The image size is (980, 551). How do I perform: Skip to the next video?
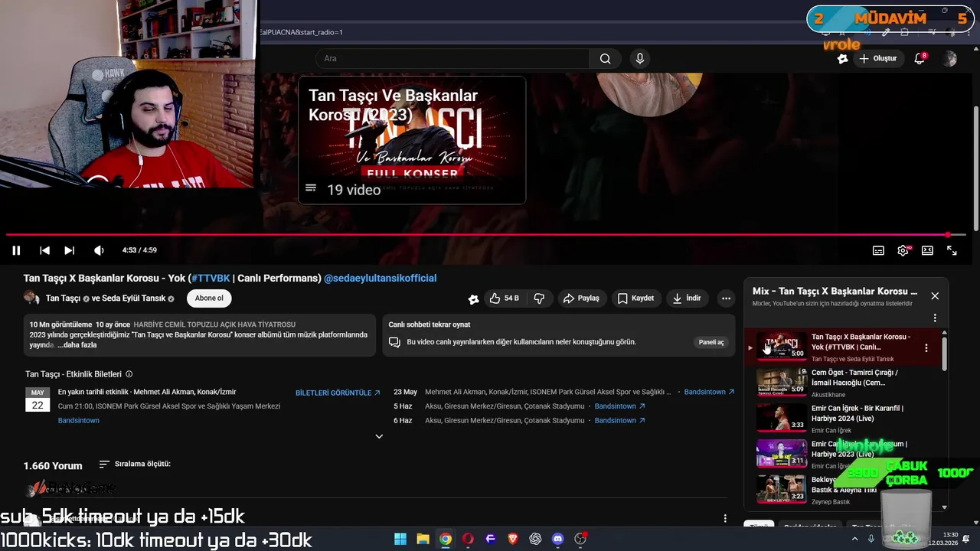[70, 250]
